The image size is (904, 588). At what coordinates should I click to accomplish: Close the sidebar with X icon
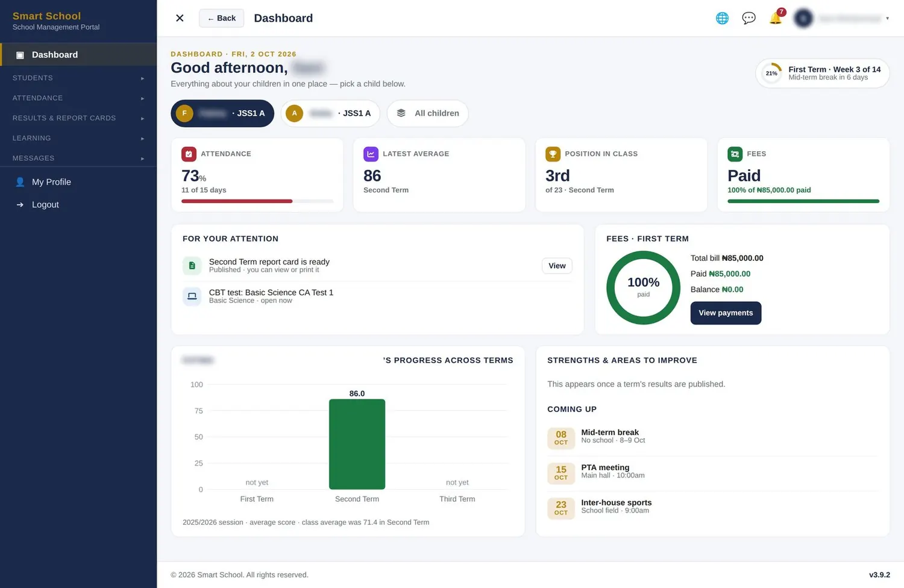[180, 18]
